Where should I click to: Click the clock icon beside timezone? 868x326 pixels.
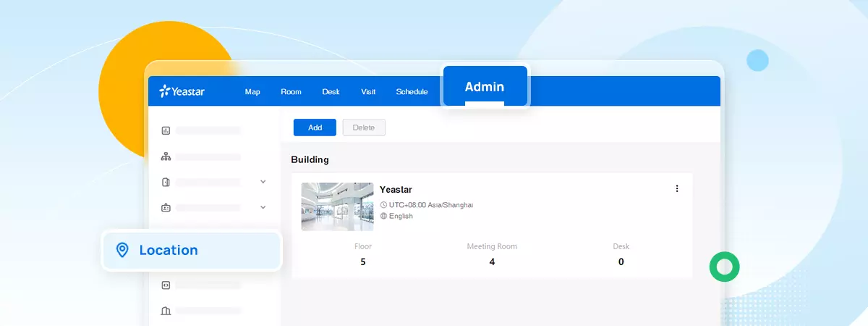coord(383,205)
